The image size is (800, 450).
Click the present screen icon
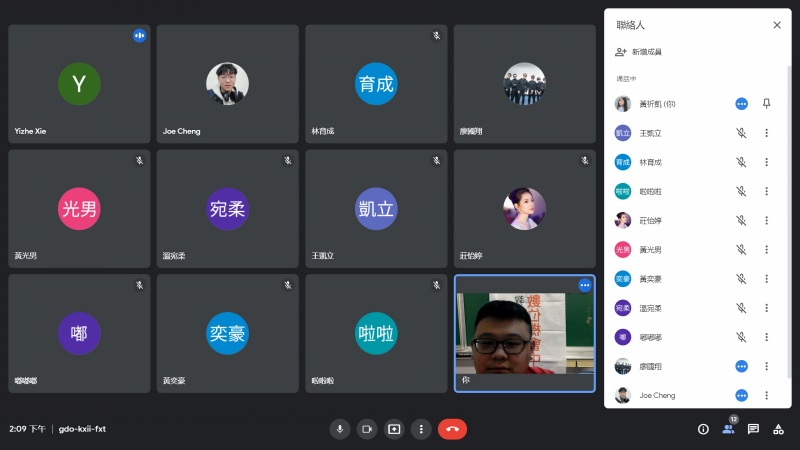pyautogui.click(x=394, y=429)
